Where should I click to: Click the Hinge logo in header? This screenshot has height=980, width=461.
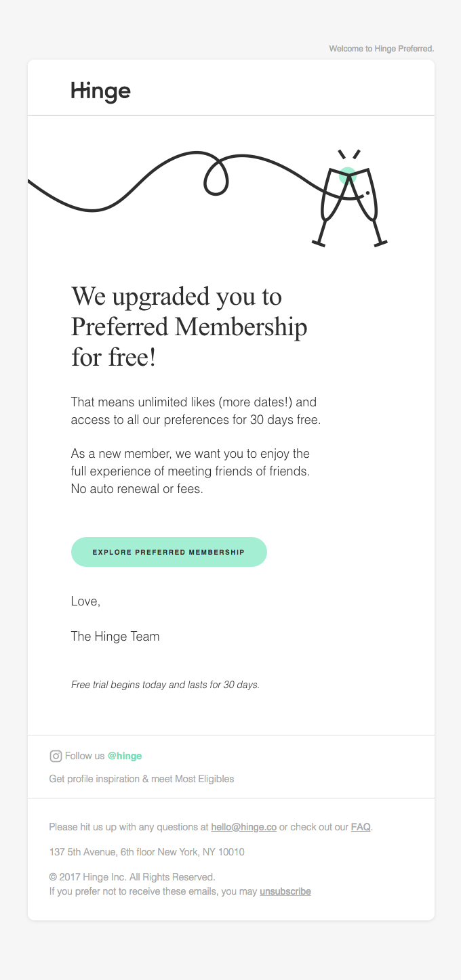100,91
